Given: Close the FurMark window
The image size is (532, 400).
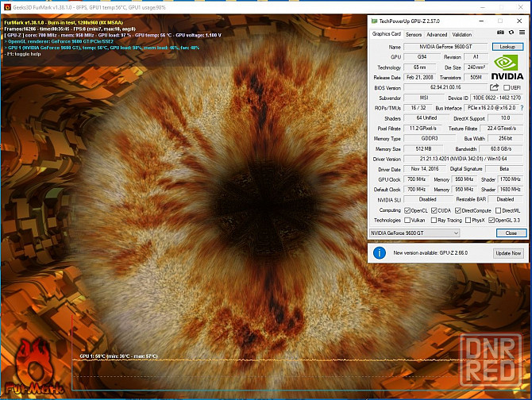Looking at the screenshot, I should [520, 7].
